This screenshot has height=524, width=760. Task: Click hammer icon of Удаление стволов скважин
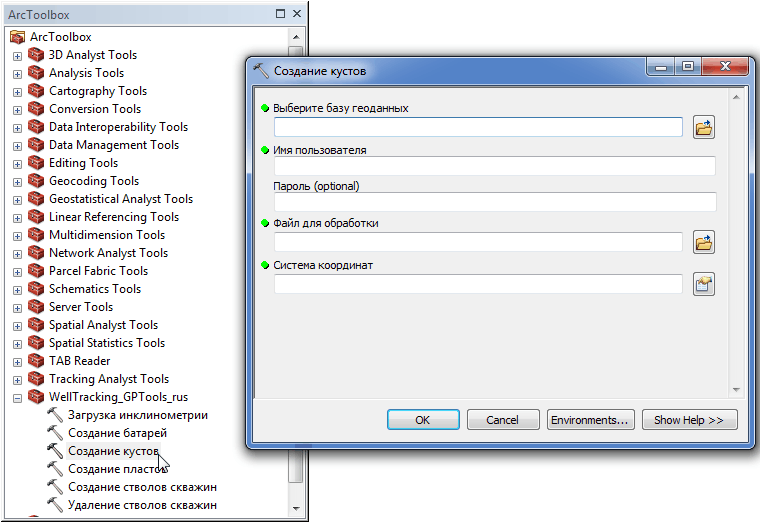(55, 505)
